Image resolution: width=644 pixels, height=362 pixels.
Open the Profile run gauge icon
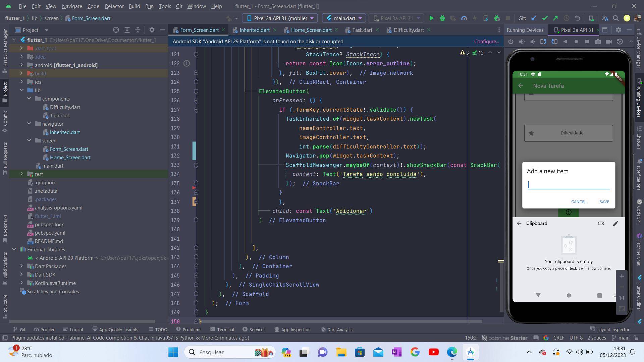pyautogui.click(x=464, y=18)
